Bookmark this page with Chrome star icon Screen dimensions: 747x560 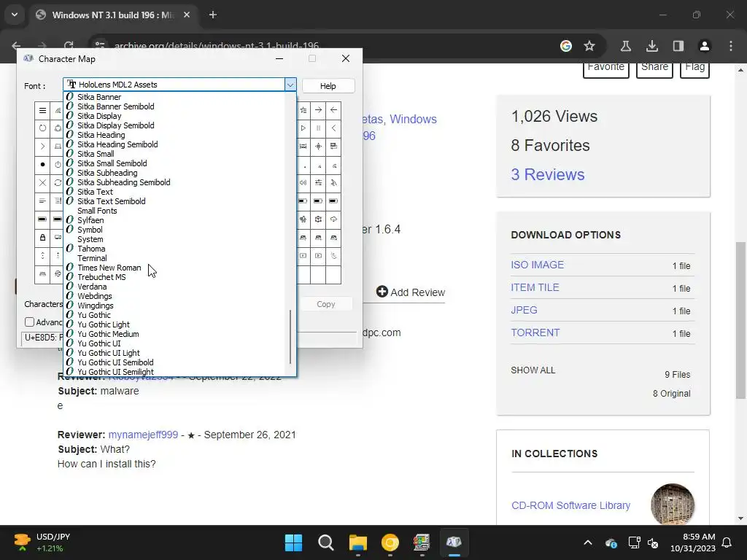pyautogui.click(x=589, y=46)
